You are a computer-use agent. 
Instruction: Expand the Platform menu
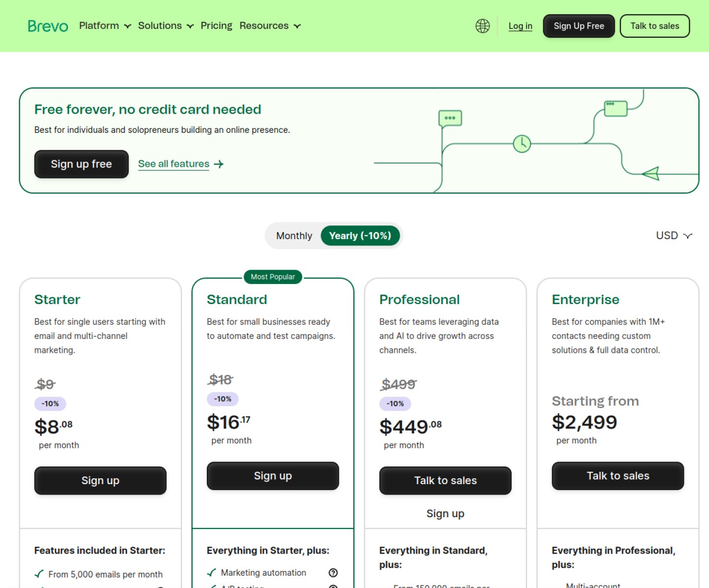tap(105, 26)
